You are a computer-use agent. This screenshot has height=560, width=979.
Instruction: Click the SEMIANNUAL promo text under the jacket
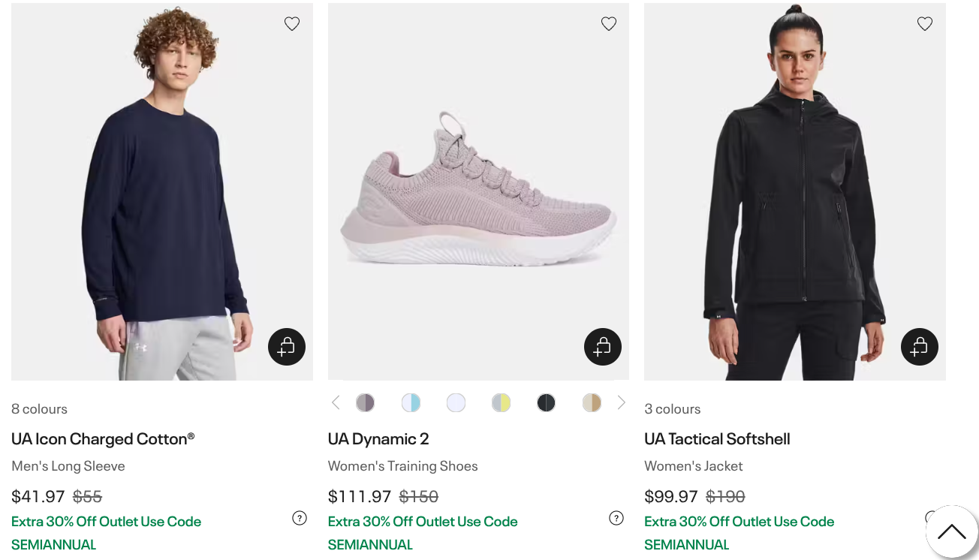point(687,544)
